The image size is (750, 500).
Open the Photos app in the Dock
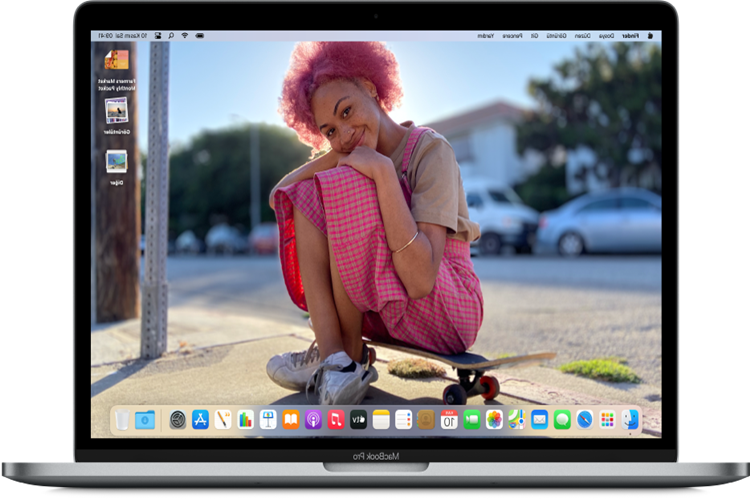[x=494, y=420]
